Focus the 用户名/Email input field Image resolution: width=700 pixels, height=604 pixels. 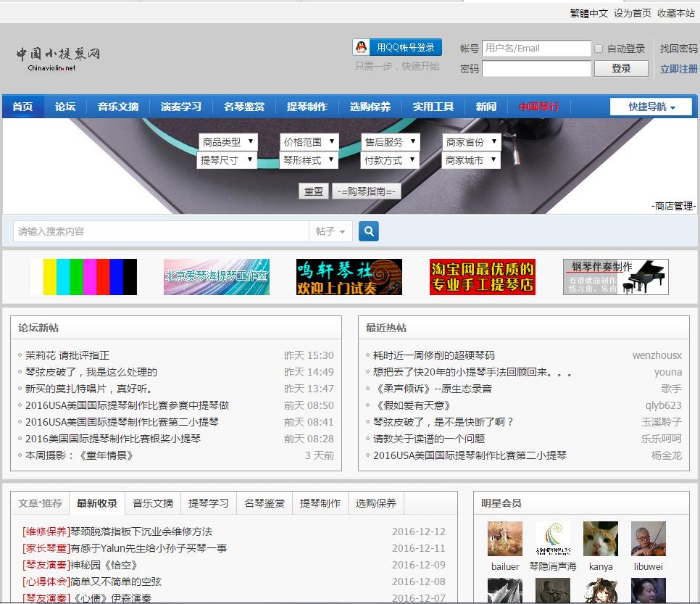tap(537, 49)
